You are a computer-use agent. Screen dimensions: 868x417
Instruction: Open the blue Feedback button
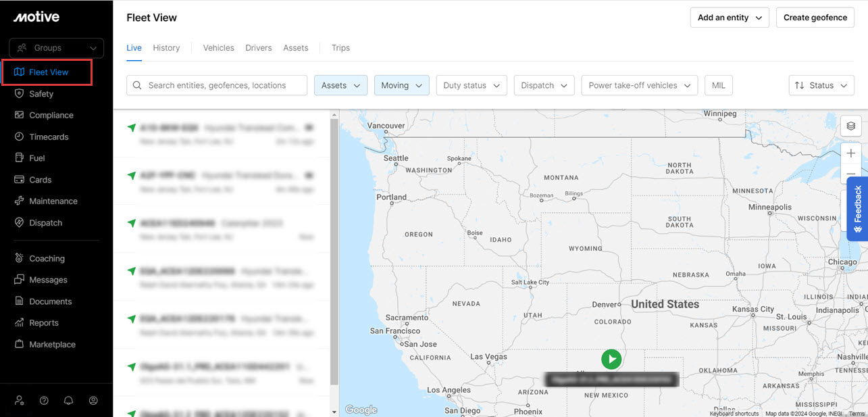(x=857, y=209)
